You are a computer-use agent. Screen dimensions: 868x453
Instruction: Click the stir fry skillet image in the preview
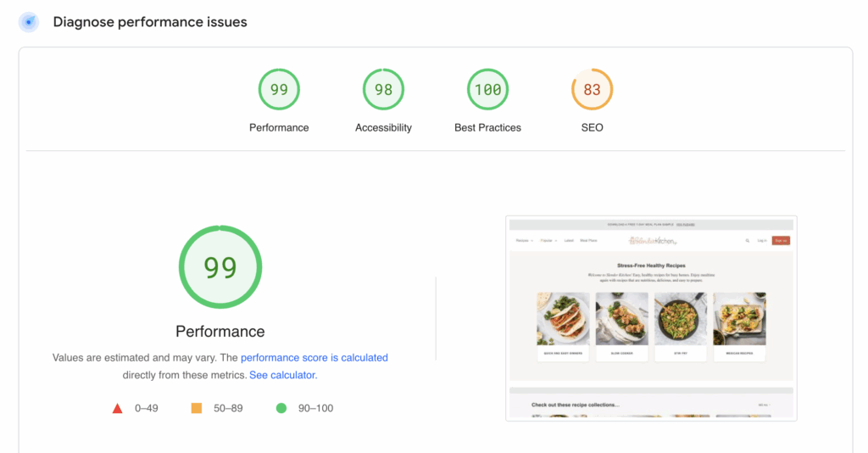pos(681,319)
